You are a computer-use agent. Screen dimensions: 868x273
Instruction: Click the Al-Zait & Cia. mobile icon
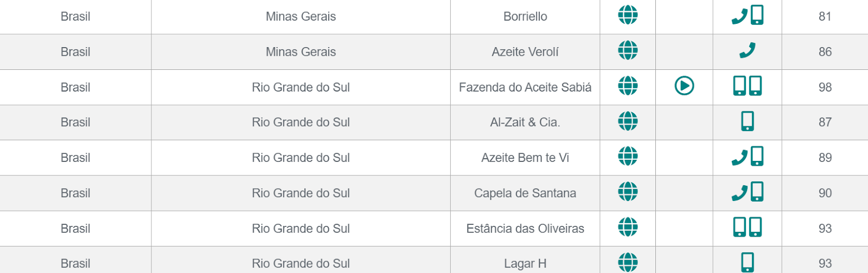[x=748, y=121]
